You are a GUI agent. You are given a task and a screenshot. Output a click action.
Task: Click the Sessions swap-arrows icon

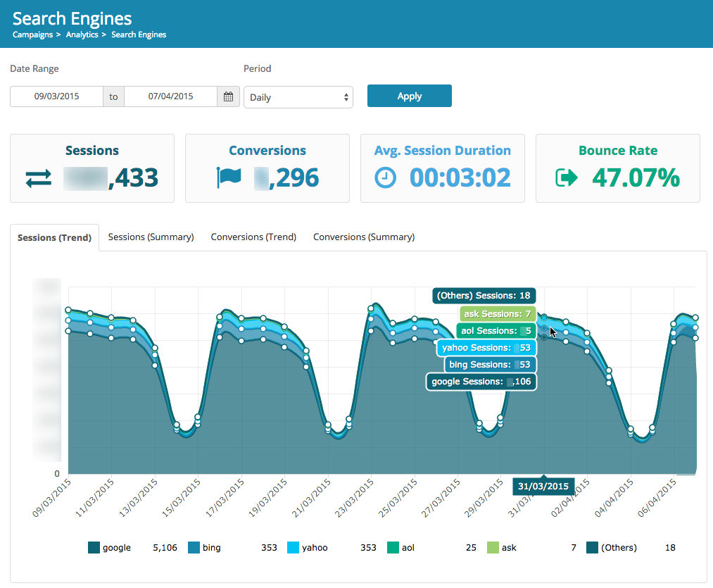(39, 179)
